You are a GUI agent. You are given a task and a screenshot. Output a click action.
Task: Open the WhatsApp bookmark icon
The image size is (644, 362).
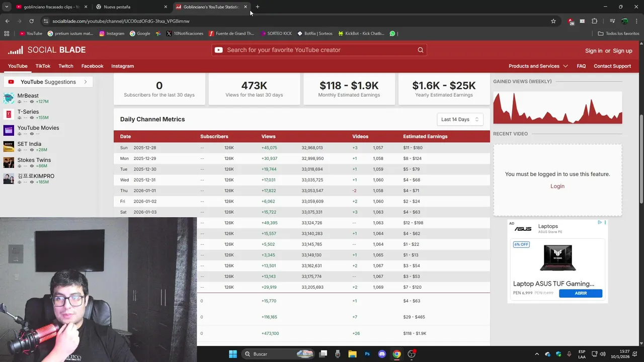(x=392, y=34)
